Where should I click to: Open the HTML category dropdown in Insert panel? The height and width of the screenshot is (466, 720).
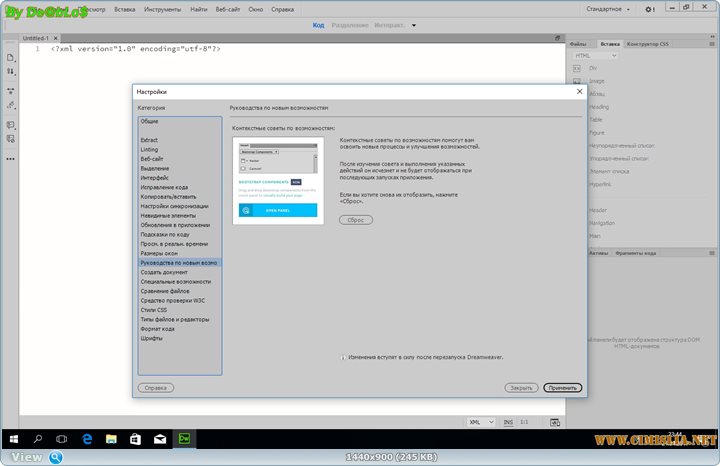pyautogui.click(x=594, y=56)
